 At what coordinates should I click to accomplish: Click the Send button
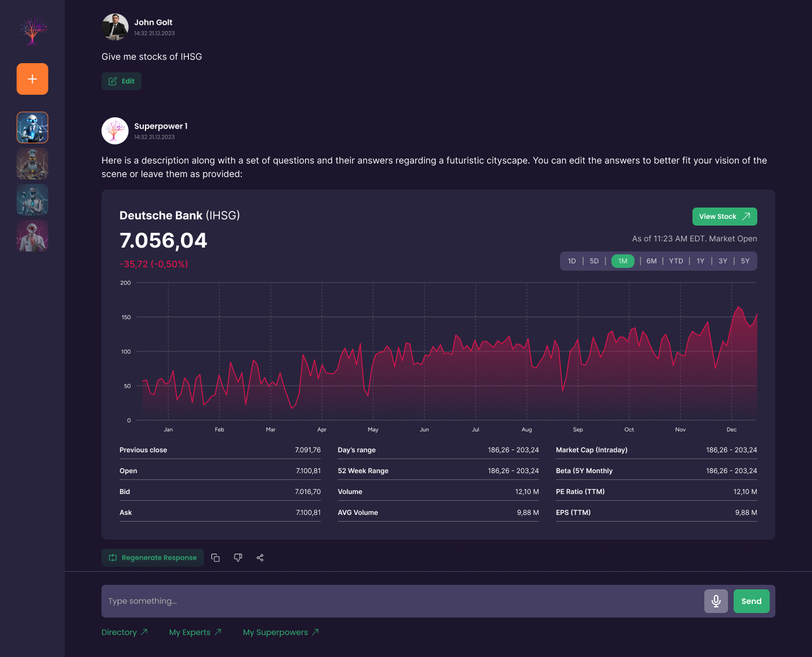pyautogui.click(x=751, y=601)
